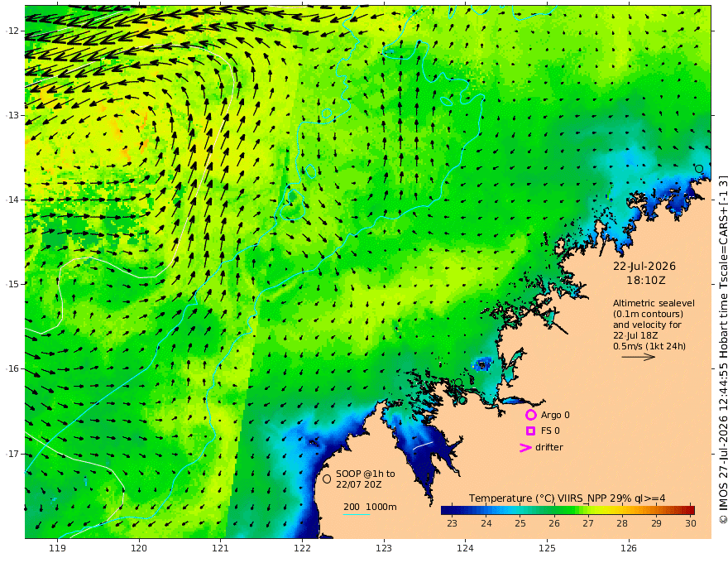
Task: Click the magenta FS square legend icon
Action: 530,431
